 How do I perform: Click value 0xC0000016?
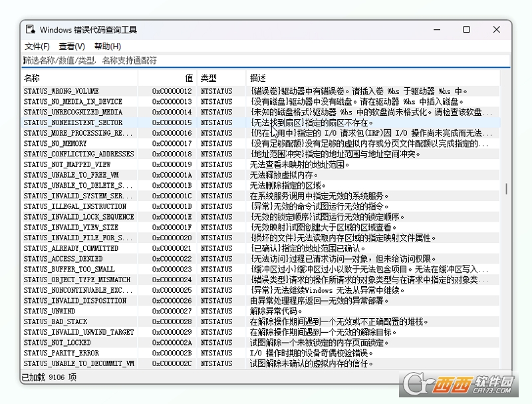(x=172, y=133)
